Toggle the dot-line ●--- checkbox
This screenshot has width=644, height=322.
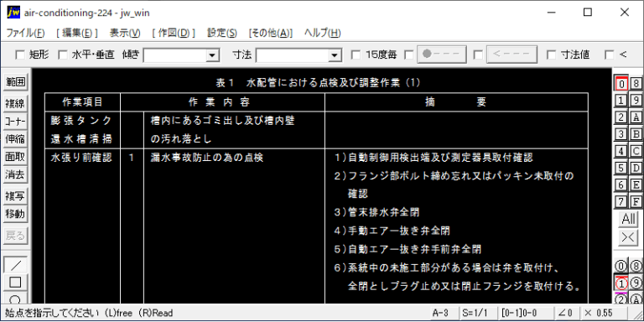408,55
